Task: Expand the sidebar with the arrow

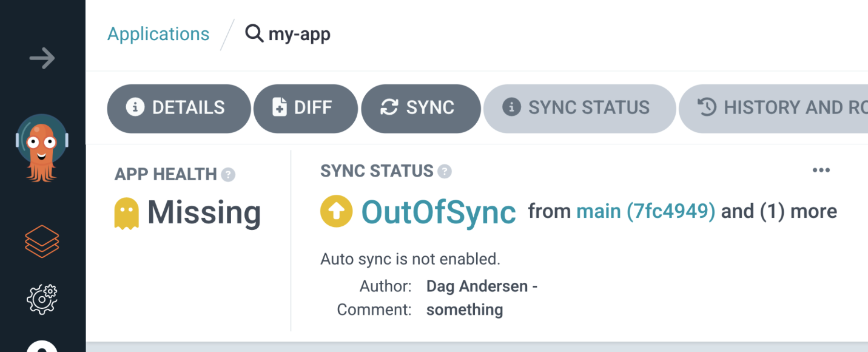Action: click(x=42, y=59)
